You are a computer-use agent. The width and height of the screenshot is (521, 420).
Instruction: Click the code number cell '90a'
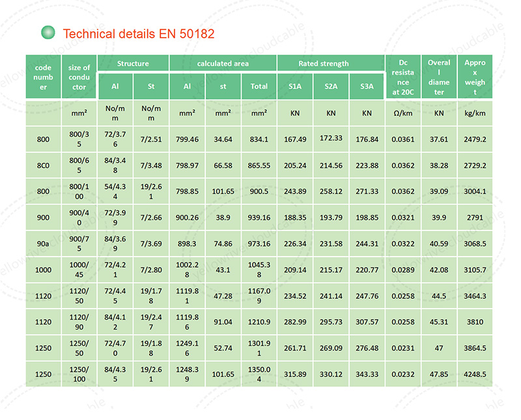(x=43, y=244)
